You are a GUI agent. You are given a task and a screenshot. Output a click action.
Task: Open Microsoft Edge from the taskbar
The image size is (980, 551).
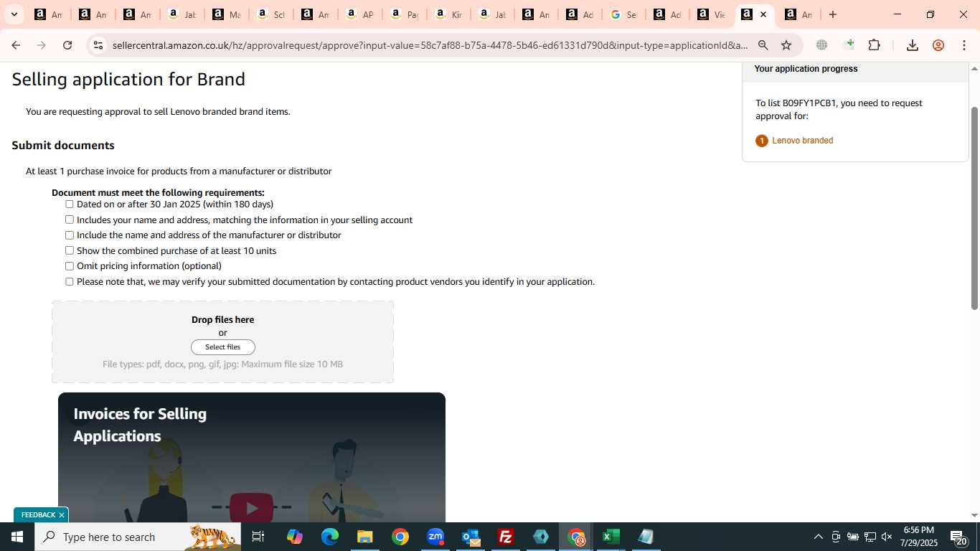click(329, 537)
